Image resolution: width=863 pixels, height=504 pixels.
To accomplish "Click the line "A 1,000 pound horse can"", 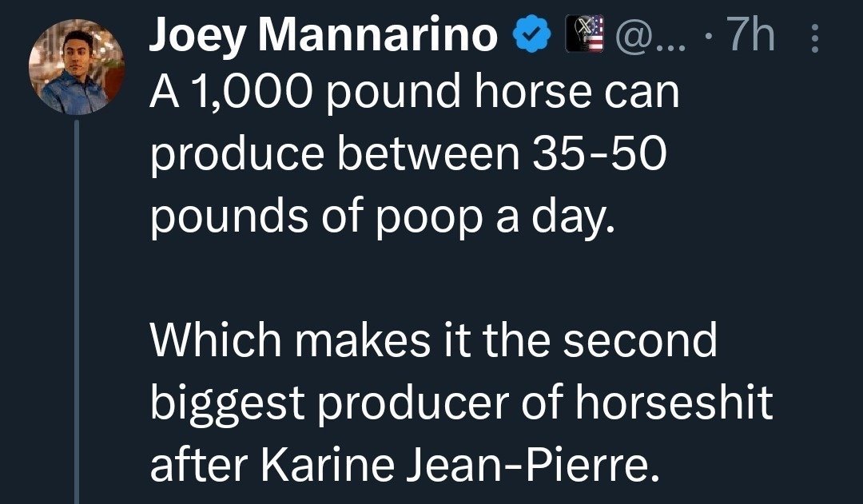I will point(415,92).
